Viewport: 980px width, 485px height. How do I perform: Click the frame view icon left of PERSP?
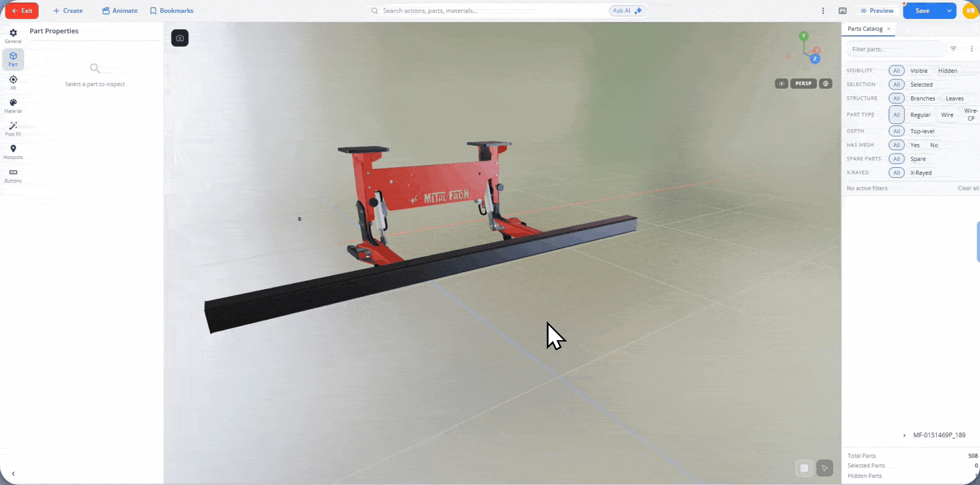point(781,84)
